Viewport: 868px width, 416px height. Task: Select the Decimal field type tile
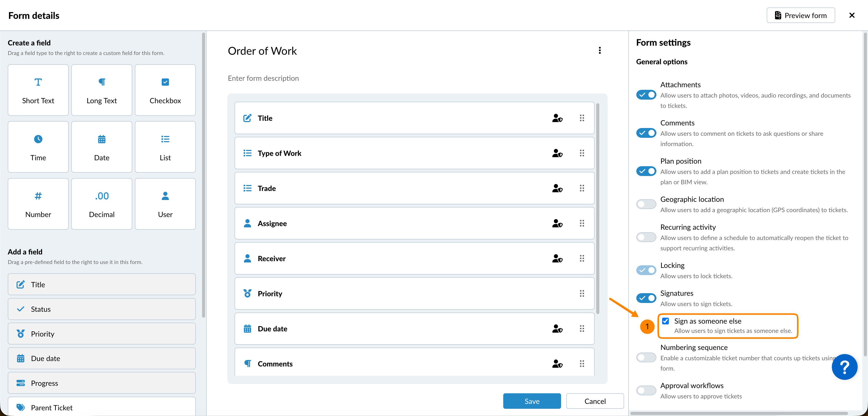coord(102,204)
